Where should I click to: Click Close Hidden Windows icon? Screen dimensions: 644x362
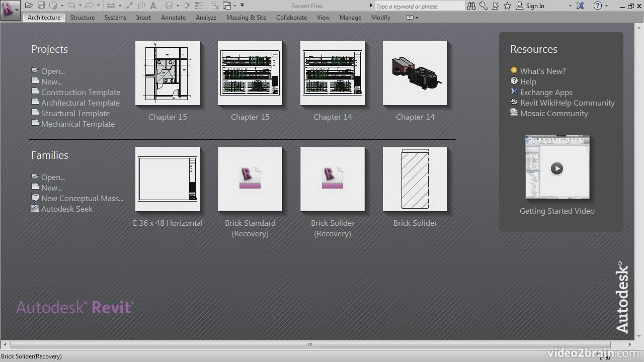click(214, 6)
